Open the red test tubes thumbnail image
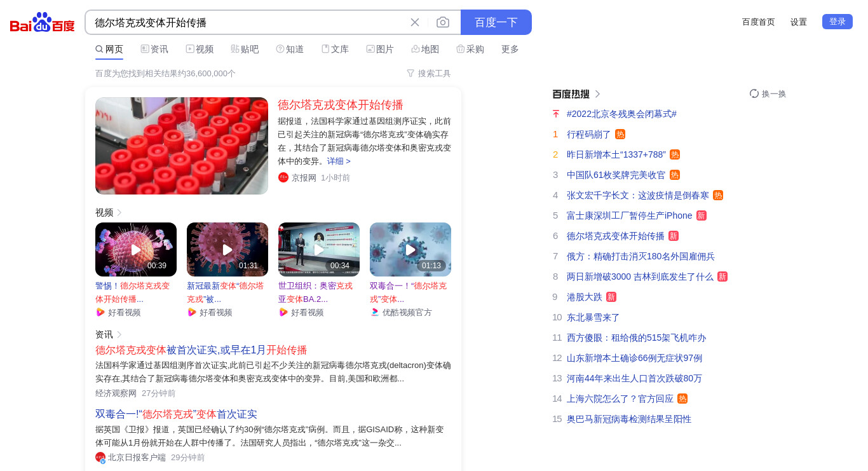The height and width of the screenshot is (471, 868). 182,146
